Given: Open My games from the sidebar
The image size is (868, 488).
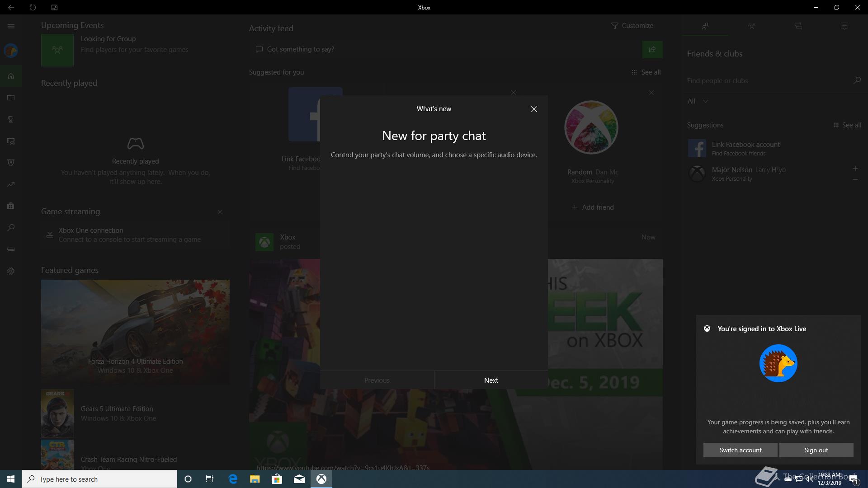Looking at the screenshot, I should 11,98.
